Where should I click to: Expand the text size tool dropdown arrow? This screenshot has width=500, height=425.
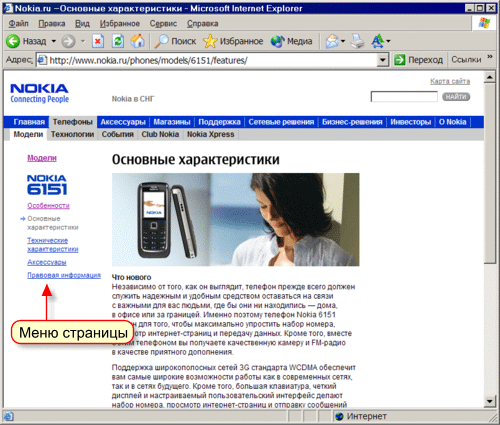pyautogui.click(x=388, y=41)
